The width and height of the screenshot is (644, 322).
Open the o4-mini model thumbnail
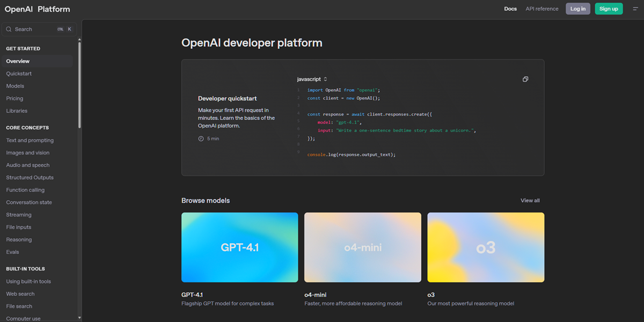[363, 247]
